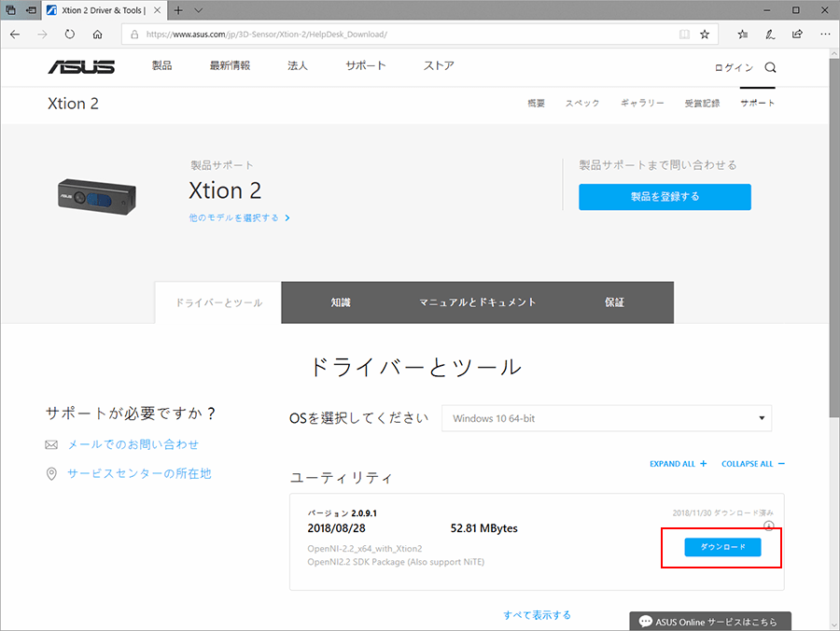Open サポート main navigation menu
Image resolution: width=840 pixels, height=631 pixels.
(x=365, y=65)
